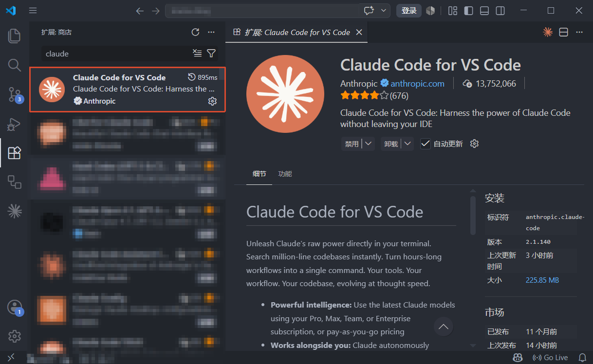Open editor more actions ellipsis
This screenshot has width=593, height=364.
(579, 32)
